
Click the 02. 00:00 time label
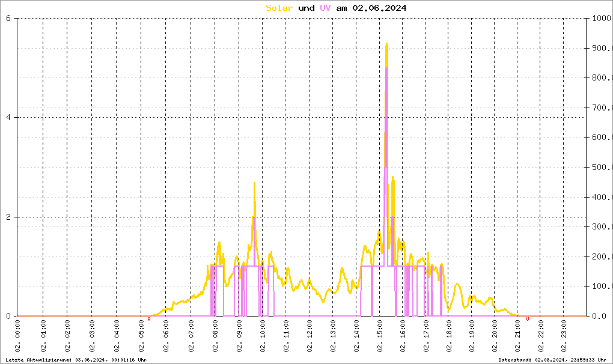[17, 336]
